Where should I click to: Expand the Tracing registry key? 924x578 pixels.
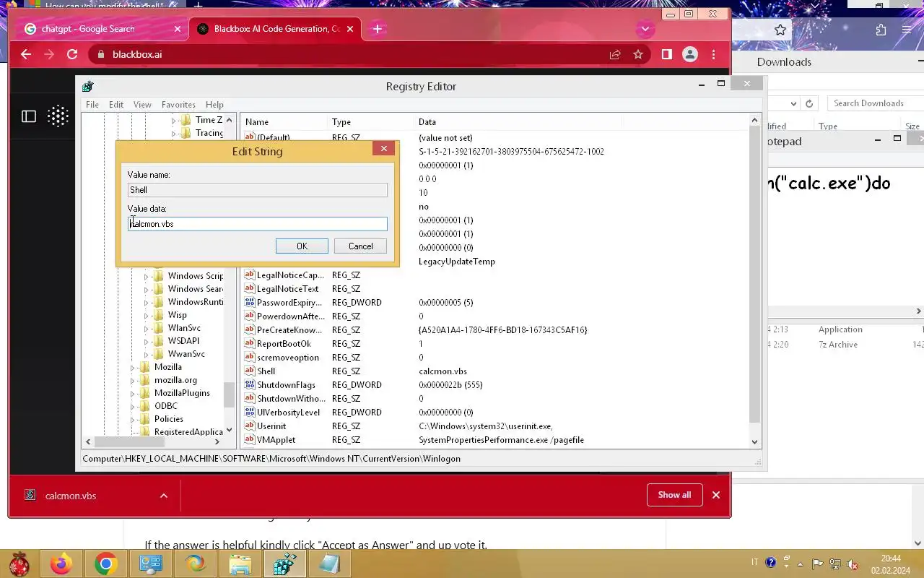coord(174,134)
